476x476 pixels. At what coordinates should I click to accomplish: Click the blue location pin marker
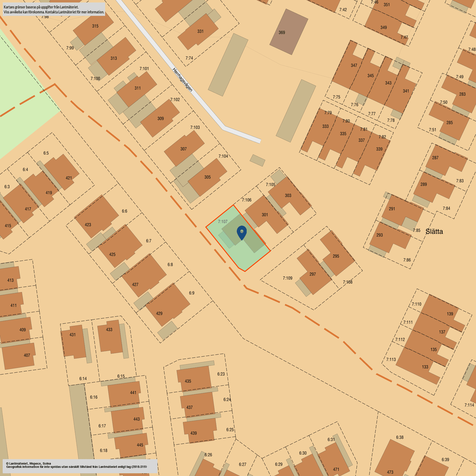click(x=242, y=231)
